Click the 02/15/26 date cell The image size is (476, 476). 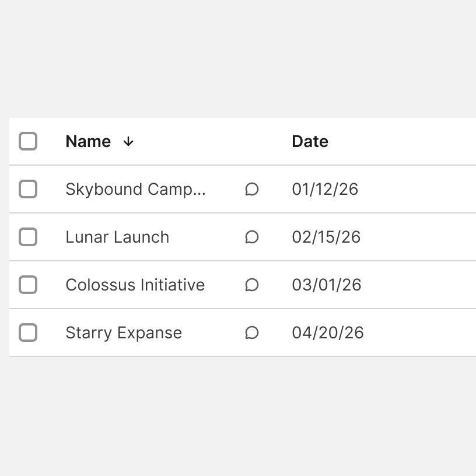pos(326,237)
